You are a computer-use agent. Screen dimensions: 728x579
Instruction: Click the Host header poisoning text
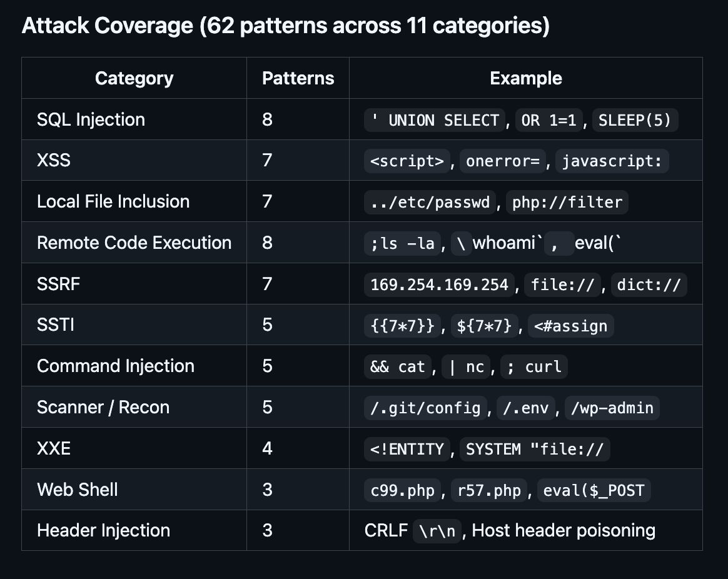pyautogui.click(x=564, y=530)
